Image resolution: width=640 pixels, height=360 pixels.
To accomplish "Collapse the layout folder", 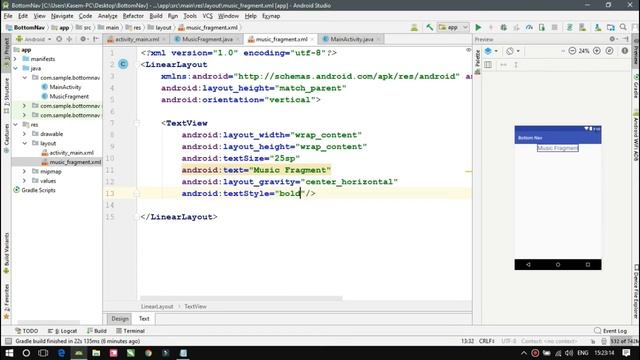I will [x=24, y=143].
